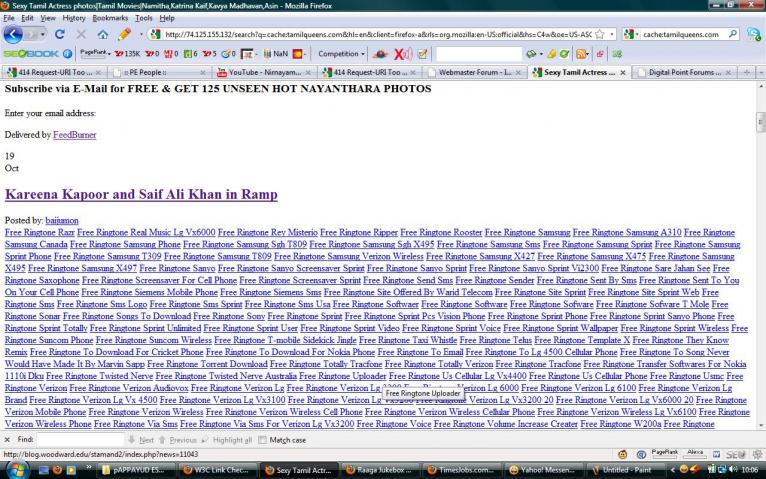766x479 pixels.
Task: Open the URL bar history dropdown
Action: click(x=612, y=34)
